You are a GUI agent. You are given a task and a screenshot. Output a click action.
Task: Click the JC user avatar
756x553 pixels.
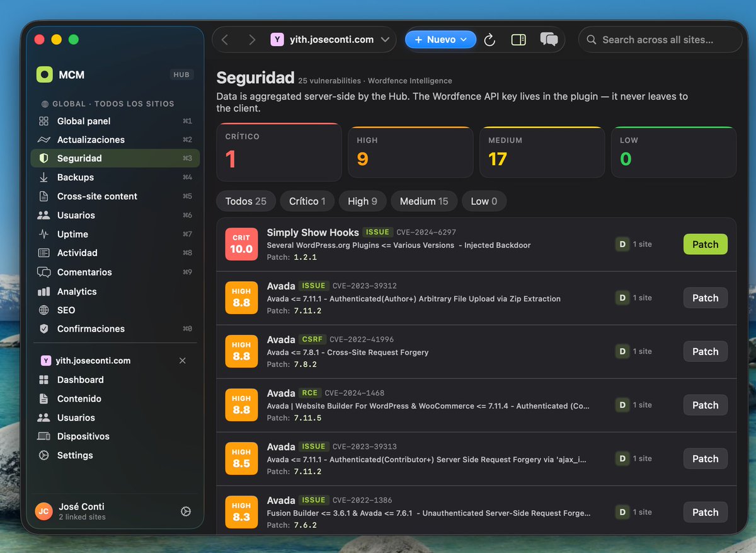pyautogui.click(x=44, y=511)
